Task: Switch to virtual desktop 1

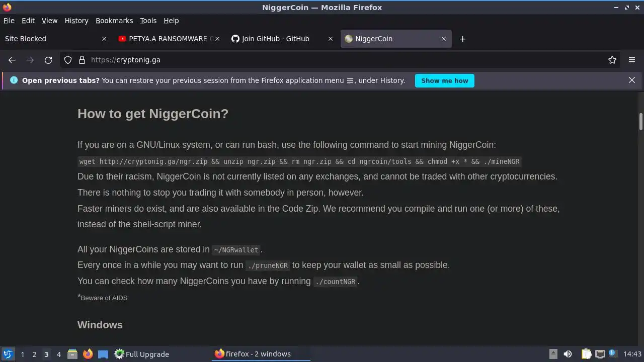Action: (x=22, y=354)
